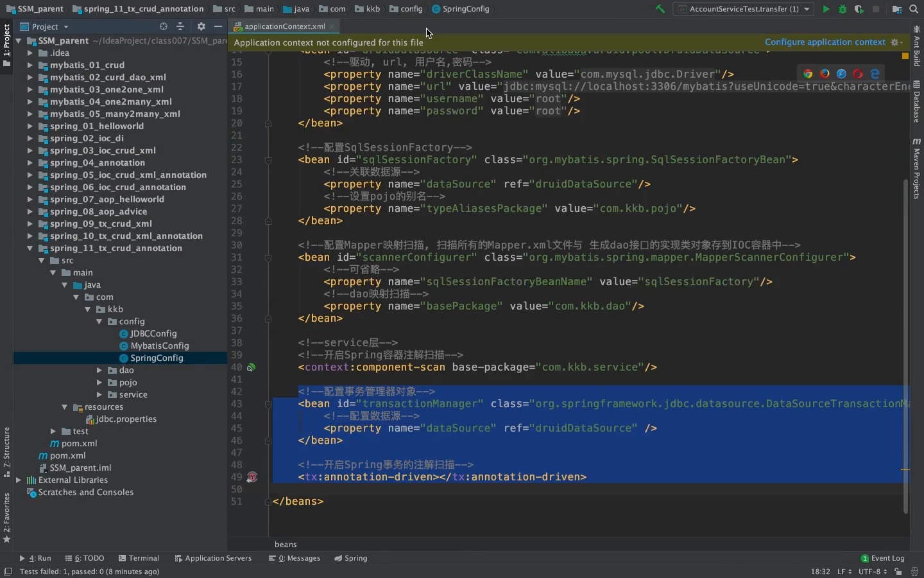Click the inspector icon in status bar
924x578 pixels.
pos(914,572)
